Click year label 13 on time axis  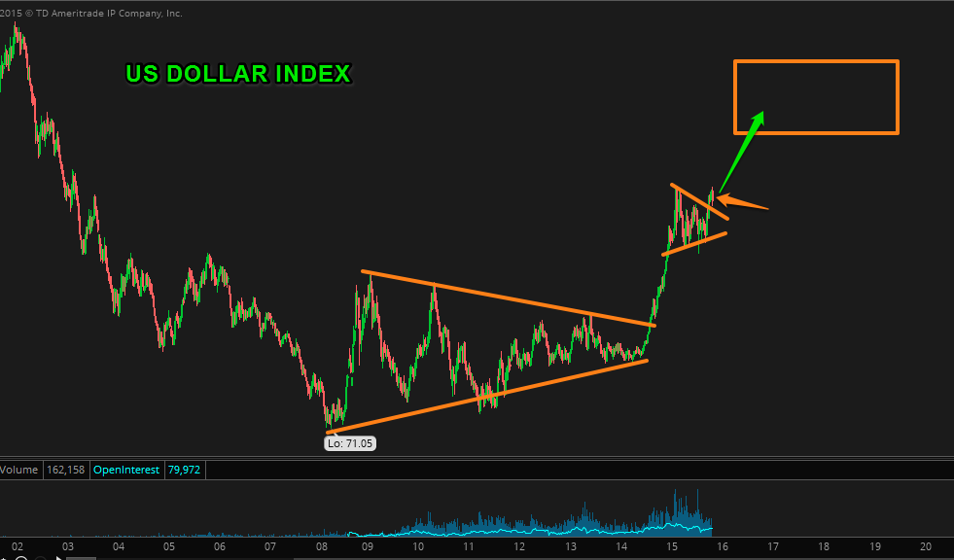570,546
